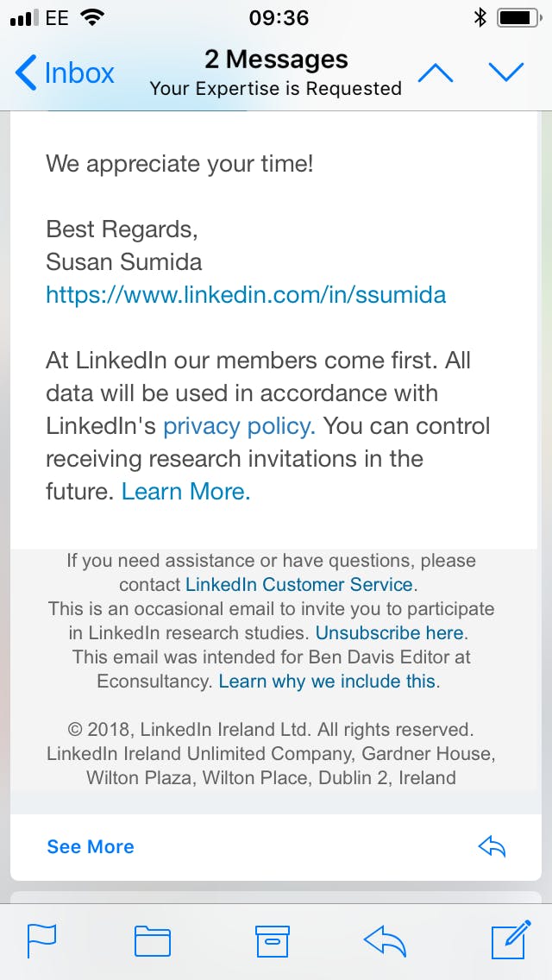Compose a new message with pencil icon
Image resolution: width=552 pixels, height=980 pixels.
[510, 940]
